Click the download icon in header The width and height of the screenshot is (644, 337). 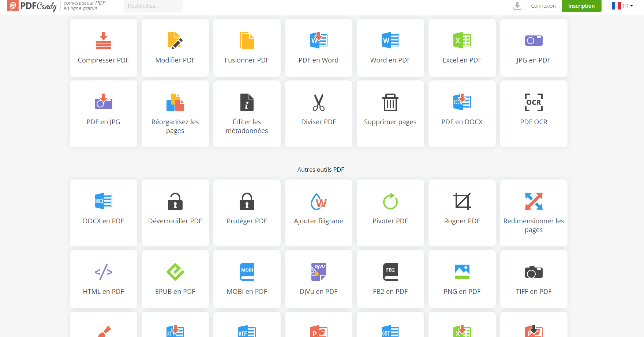click(x=517, y=6)
